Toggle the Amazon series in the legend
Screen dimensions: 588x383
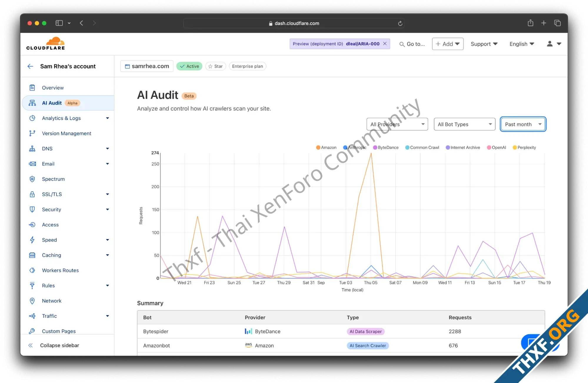tap(326, 147)
